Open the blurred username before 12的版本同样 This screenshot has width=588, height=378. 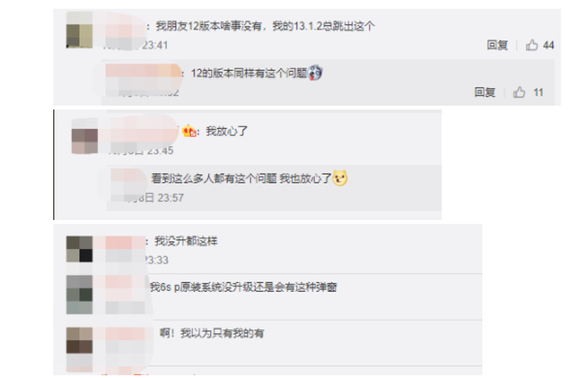[x=143, y=73]
